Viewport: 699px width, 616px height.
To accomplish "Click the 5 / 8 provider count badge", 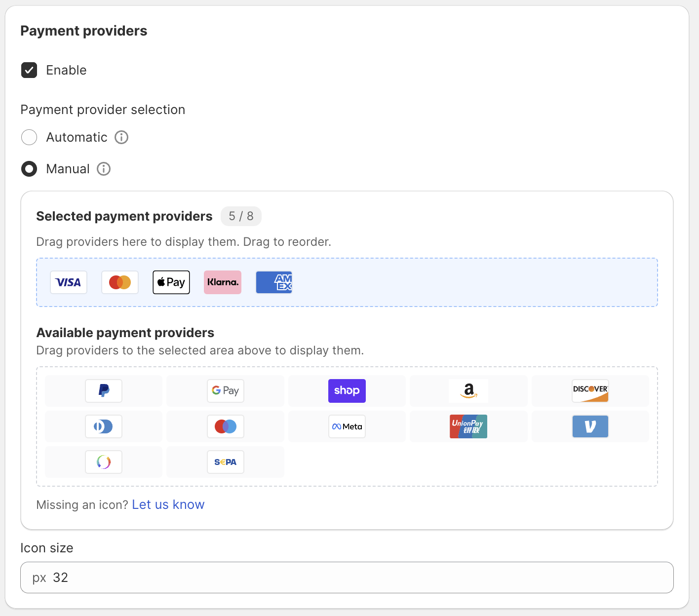I will pos(241,216).
